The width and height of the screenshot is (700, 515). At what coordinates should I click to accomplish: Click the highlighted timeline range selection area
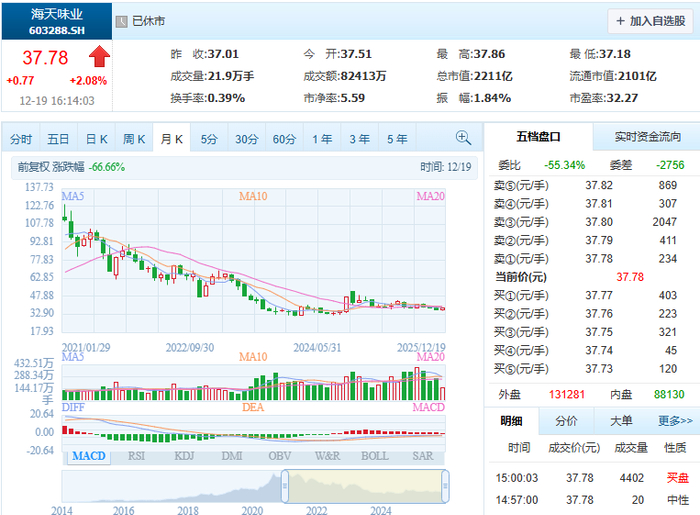click(365, 486)
